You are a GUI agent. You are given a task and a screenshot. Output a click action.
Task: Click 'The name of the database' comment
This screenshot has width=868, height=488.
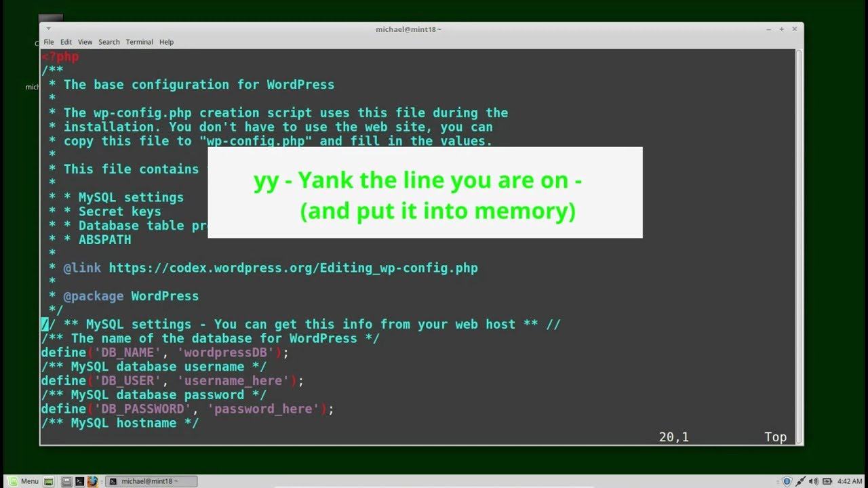pyautogui.click(x=210, y=338)
